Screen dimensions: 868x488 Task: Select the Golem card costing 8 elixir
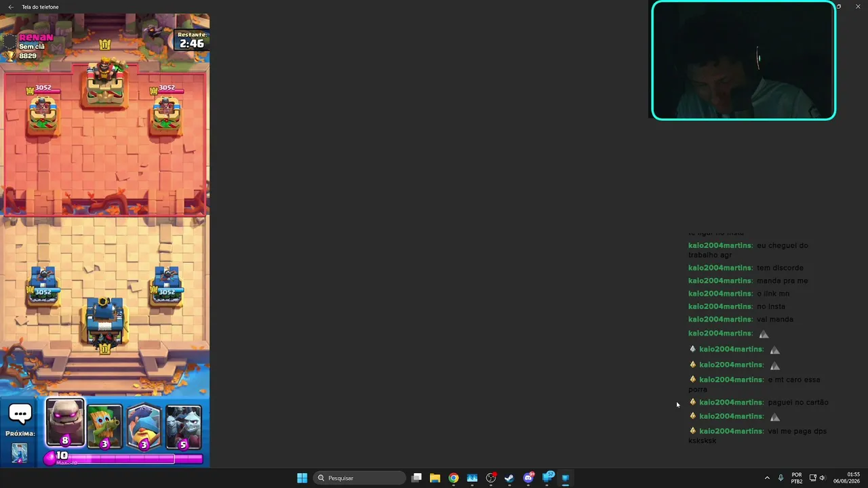click(65, 424)
